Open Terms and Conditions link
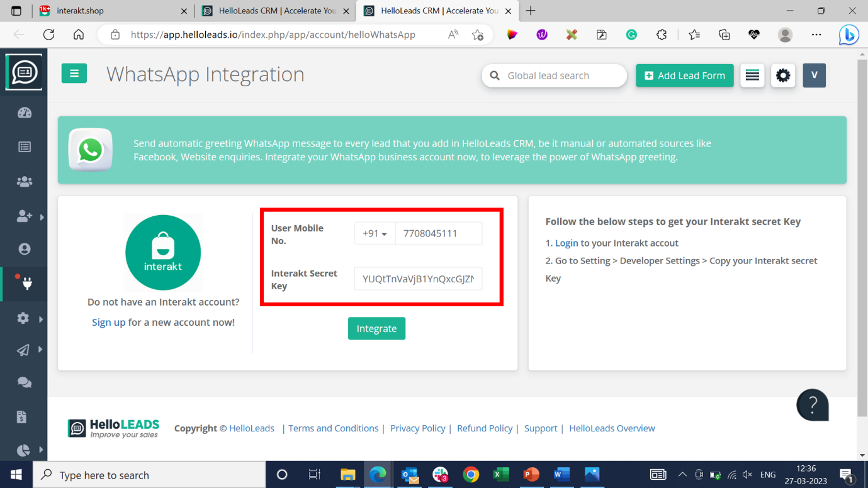The height and width of the screenshot is (488, 868). [x=333, y=428]
